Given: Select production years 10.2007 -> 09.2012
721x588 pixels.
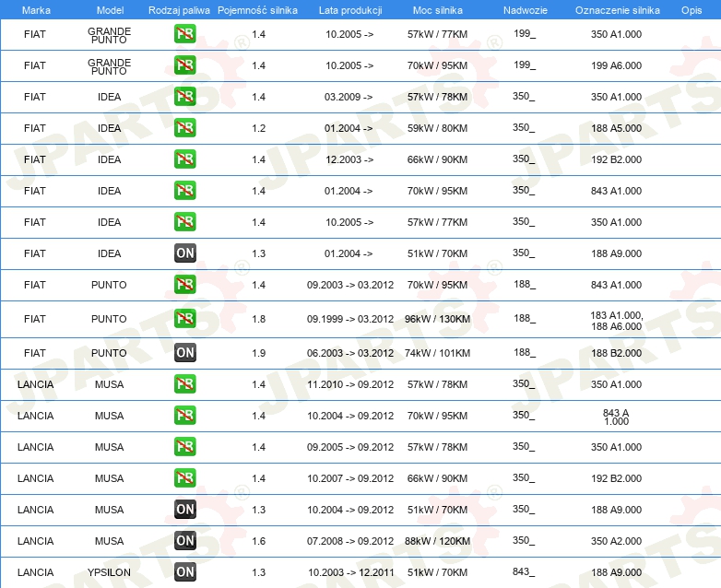Looking at the screenshot, I should 350,478.
